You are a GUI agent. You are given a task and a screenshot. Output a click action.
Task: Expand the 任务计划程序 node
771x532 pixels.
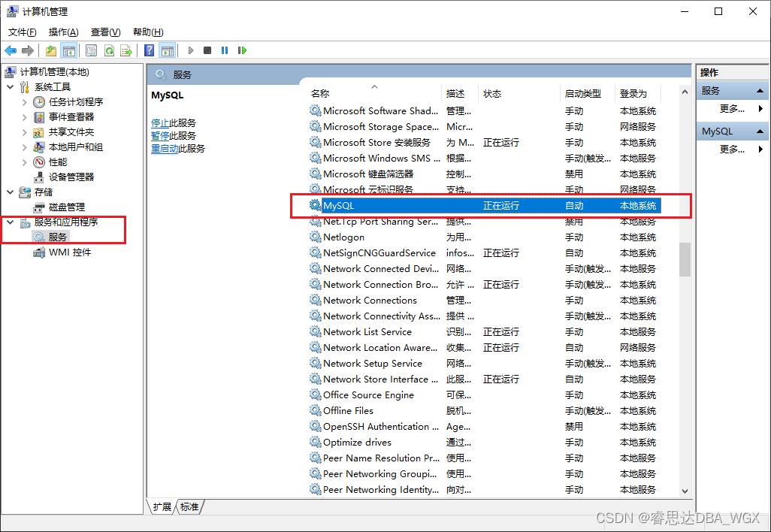pos(24,102)
